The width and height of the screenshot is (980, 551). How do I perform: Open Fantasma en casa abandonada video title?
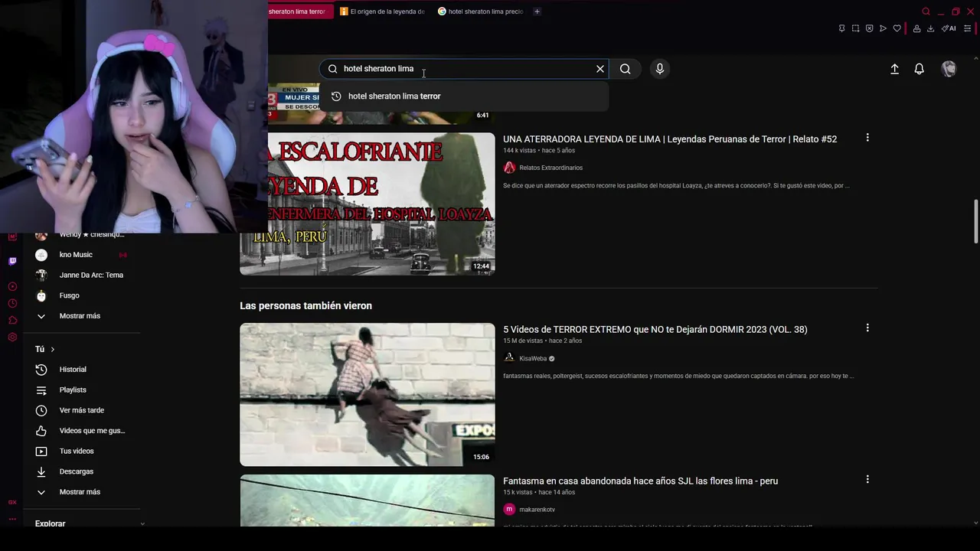coord(640,481)
